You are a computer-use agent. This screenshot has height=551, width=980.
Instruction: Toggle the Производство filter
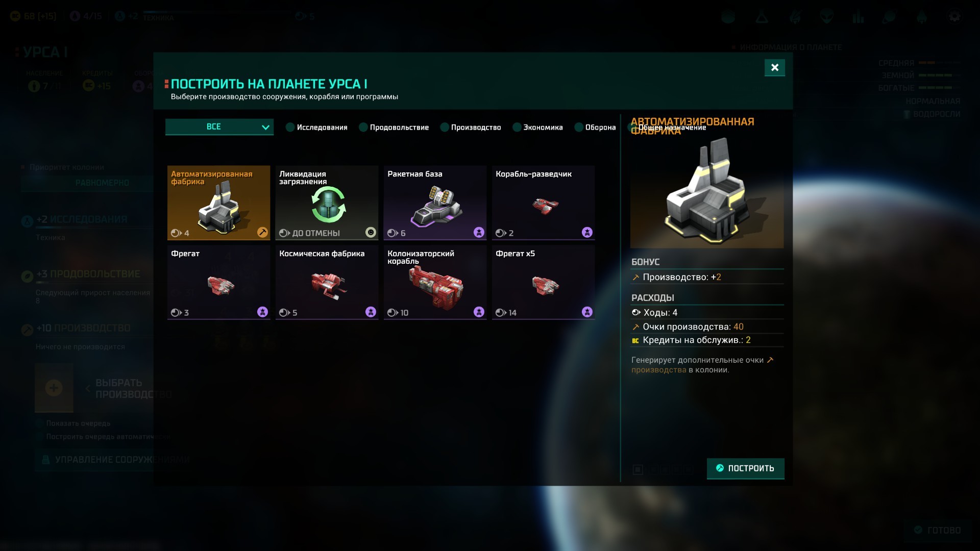(471, 127)
